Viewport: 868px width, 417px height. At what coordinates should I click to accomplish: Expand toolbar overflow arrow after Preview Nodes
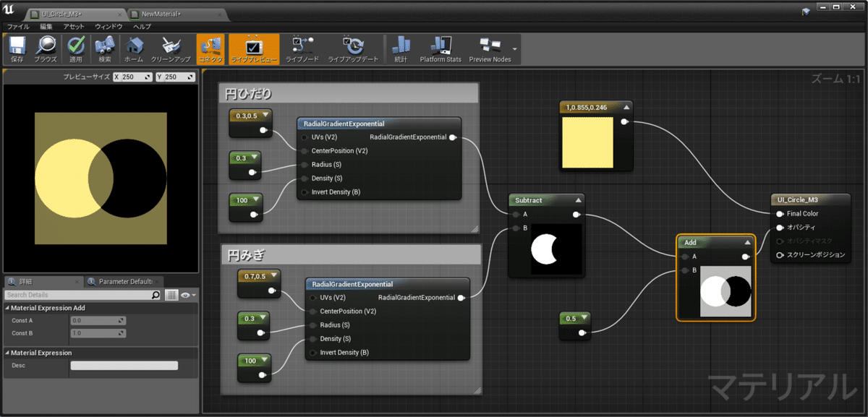click(x=515, y=49)
